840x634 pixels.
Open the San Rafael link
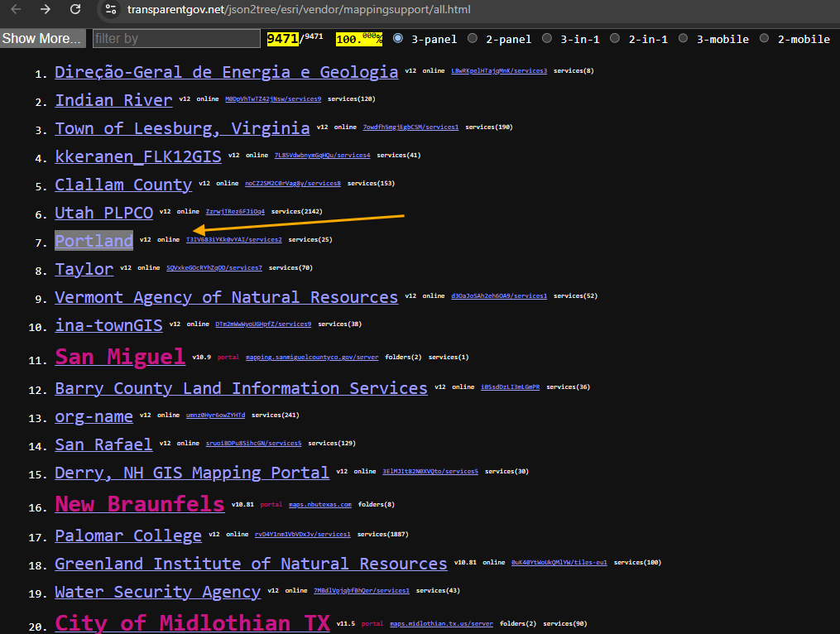coord(103,444)
